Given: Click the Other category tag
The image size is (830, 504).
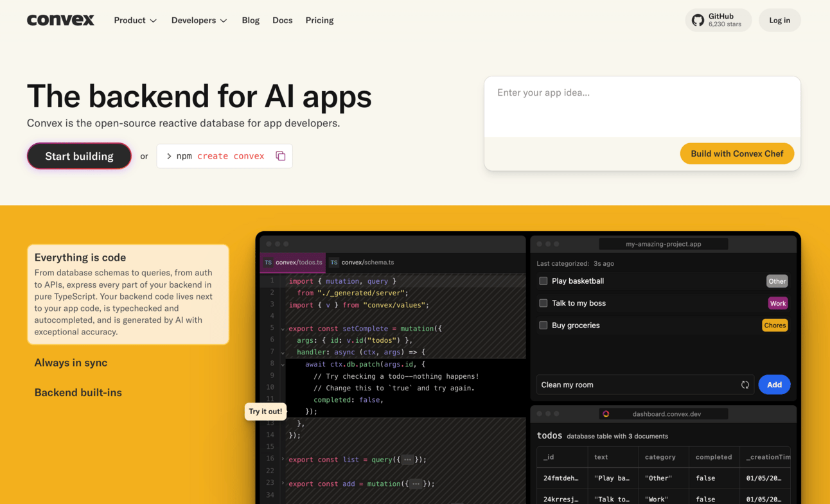Looking at the screenshot, I should pos(777,281).
